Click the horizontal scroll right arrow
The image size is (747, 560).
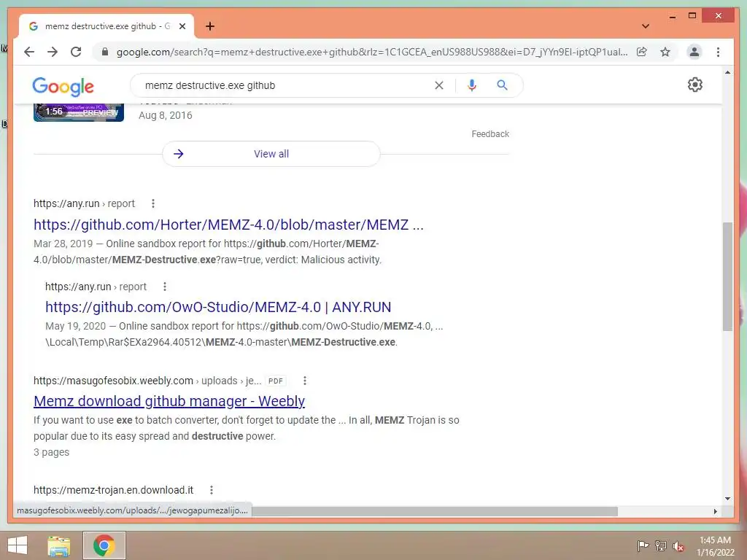coord(715,511)
